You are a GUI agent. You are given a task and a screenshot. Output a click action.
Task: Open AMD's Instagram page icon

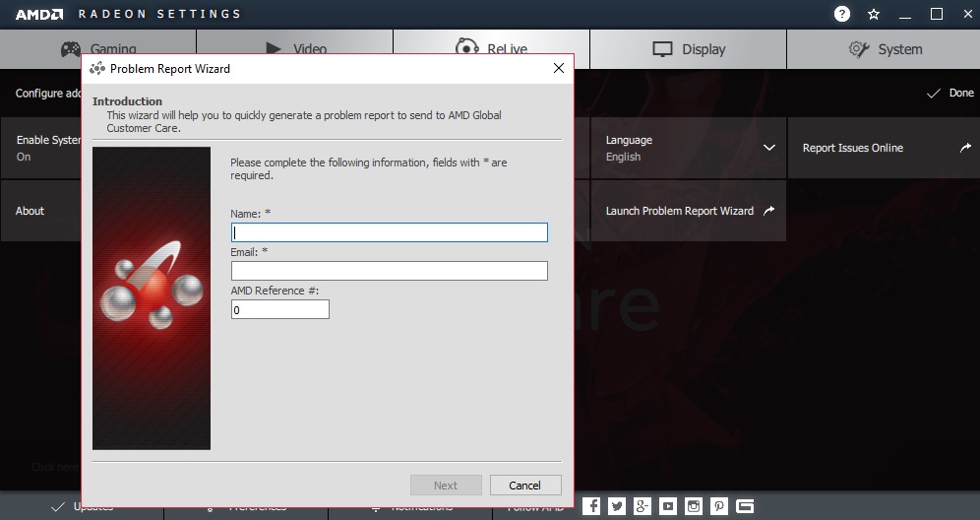tap(694, 506)
